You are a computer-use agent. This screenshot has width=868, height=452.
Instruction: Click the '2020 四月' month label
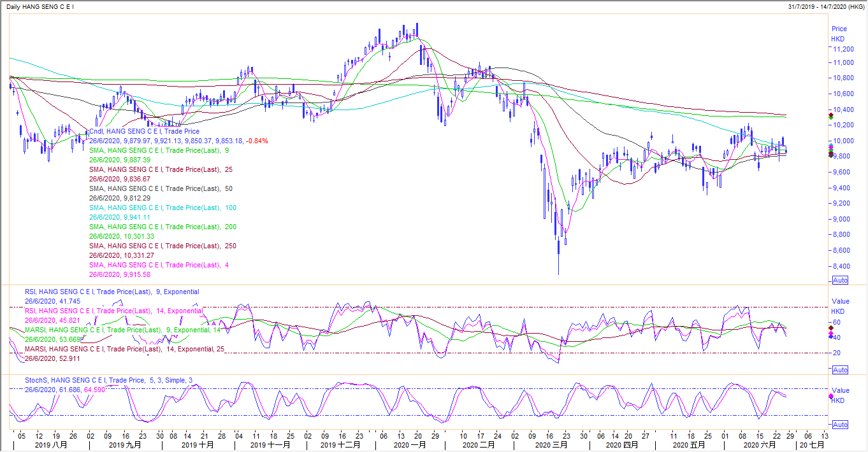click(621, 445)
